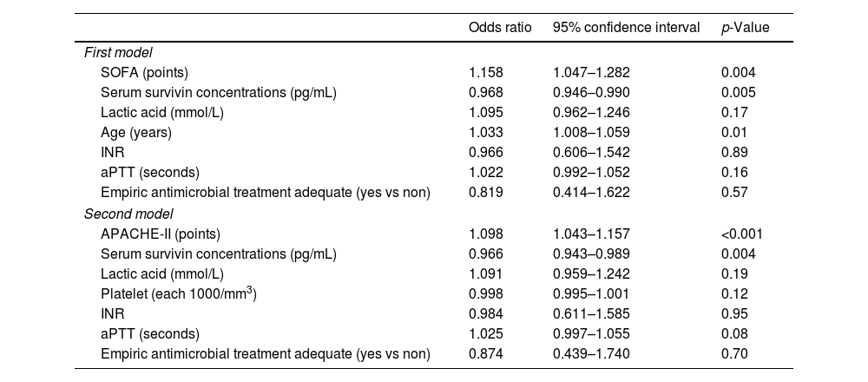Image resolution: width=868 pixels, height=382 pixels.
Task: Click the confidence interval "0.946–0.990" cell
Action: tap(591, 92)
